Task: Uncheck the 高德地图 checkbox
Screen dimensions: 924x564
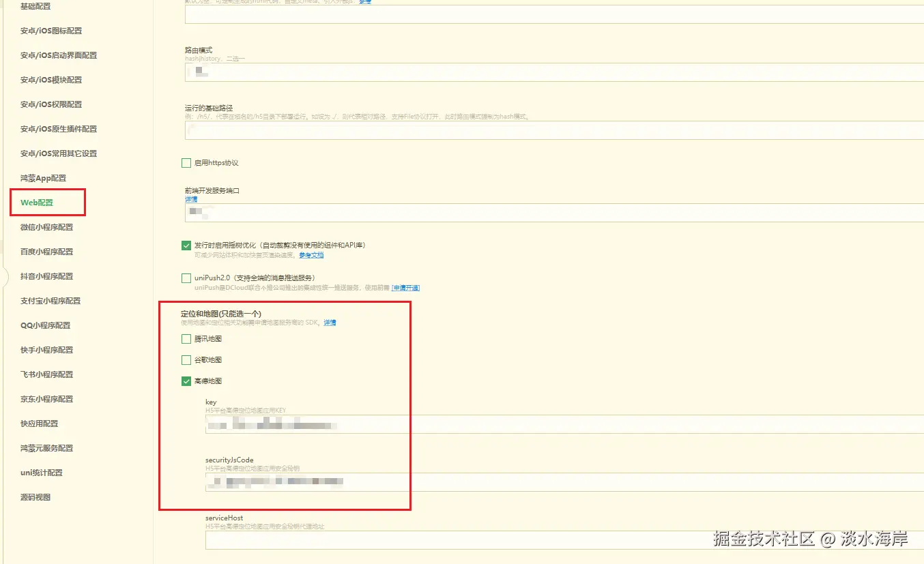Action: 186,381
